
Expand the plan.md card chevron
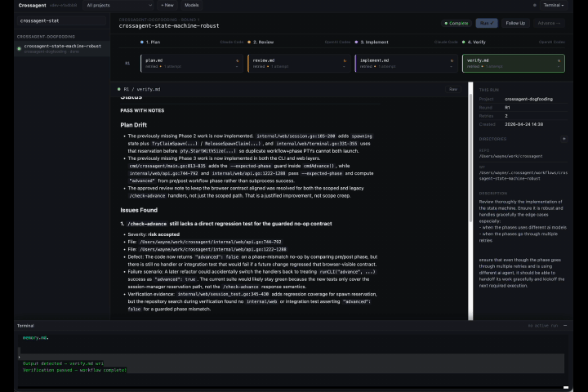(237, 67)
